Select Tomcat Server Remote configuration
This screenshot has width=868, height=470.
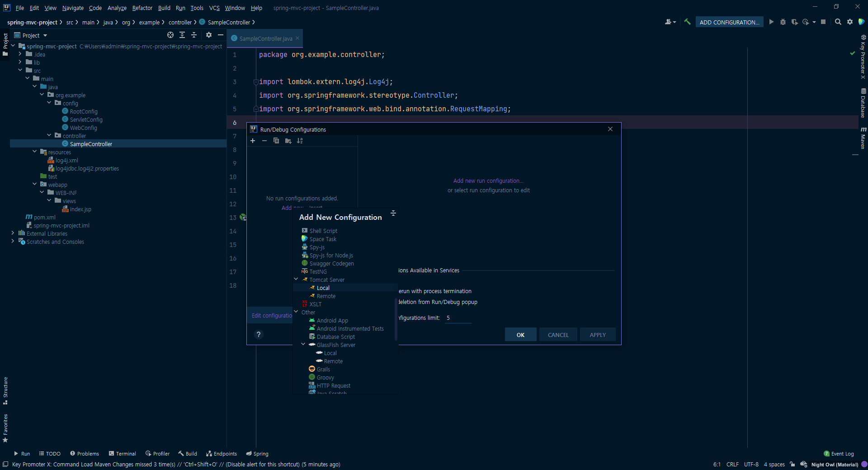345,296
